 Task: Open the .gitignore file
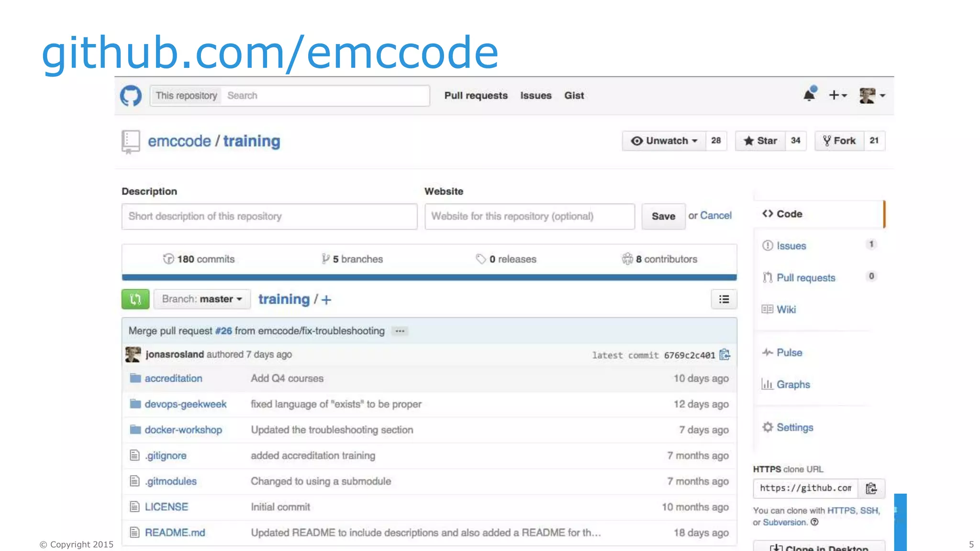pyautogui.click(x=166, y=456)
